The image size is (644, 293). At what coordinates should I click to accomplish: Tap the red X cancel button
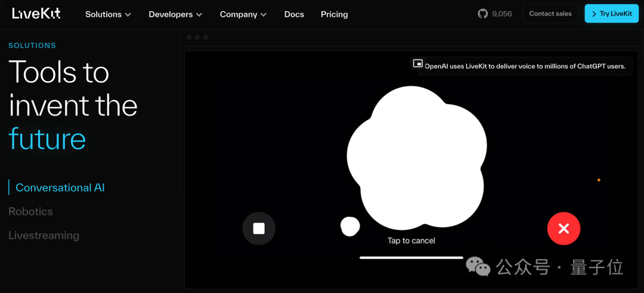coord(563,229)
